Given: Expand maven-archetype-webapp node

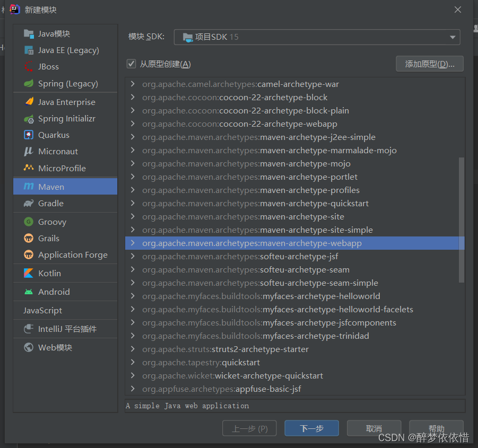Looking at the screenshot, I should [133, 243].
